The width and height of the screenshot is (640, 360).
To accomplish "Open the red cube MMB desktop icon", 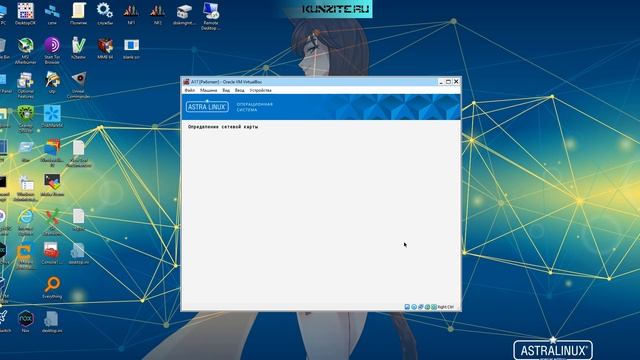I will pos(105,48).
